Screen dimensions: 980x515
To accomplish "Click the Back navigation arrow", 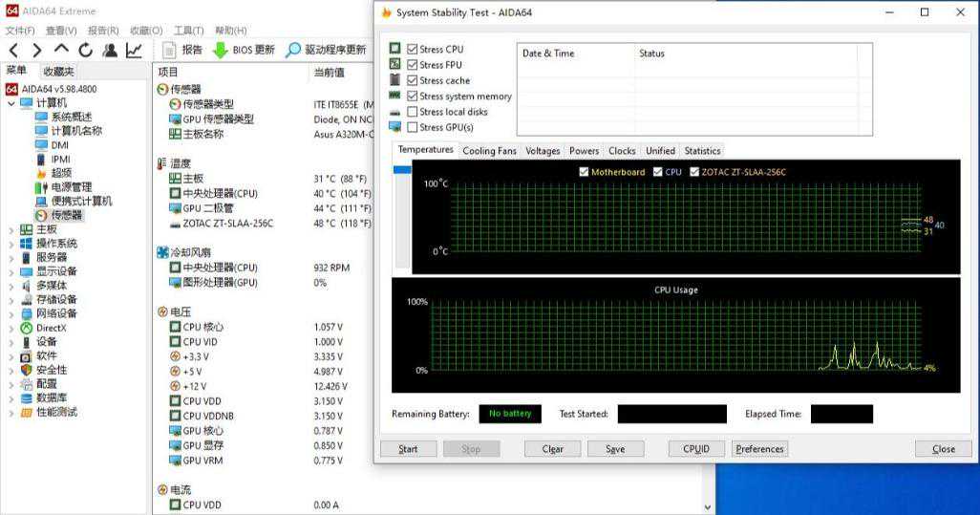I will tap(14, 51).
